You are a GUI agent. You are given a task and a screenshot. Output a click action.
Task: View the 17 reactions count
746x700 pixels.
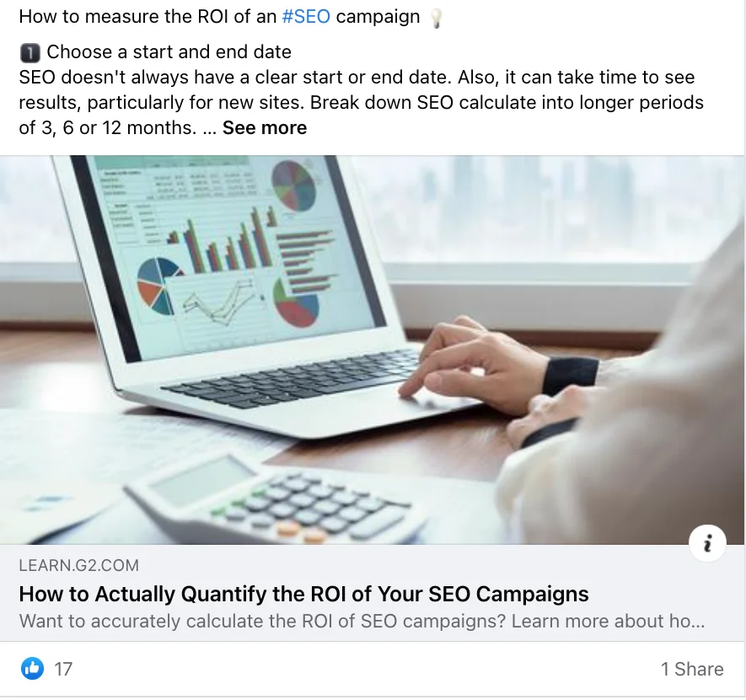click(63, 669)
